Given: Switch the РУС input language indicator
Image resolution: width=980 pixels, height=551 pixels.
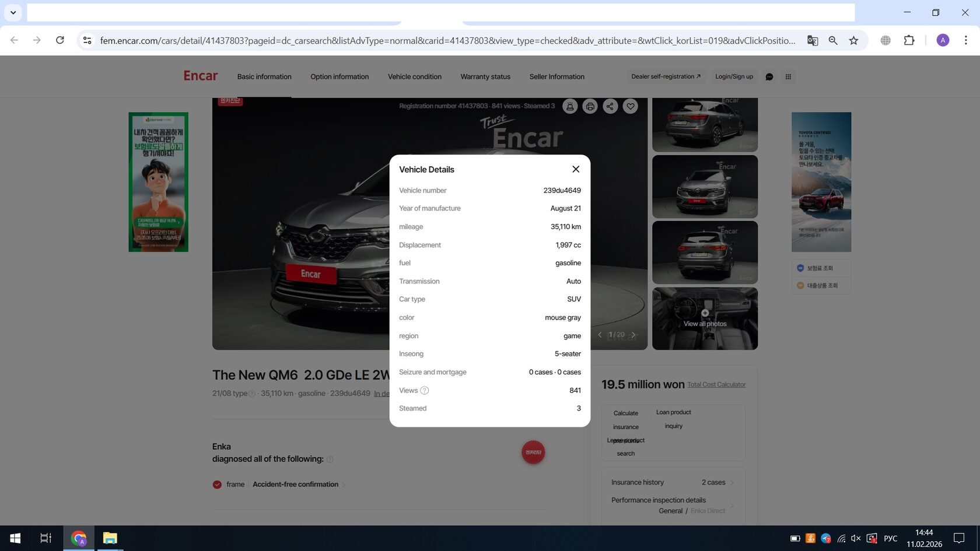Looking at the screenshot, I should coord(890,538).
